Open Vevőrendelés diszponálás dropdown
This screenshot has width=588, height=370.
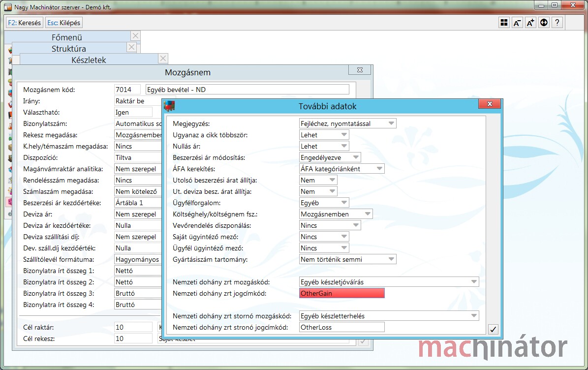(x=330, y=225)
